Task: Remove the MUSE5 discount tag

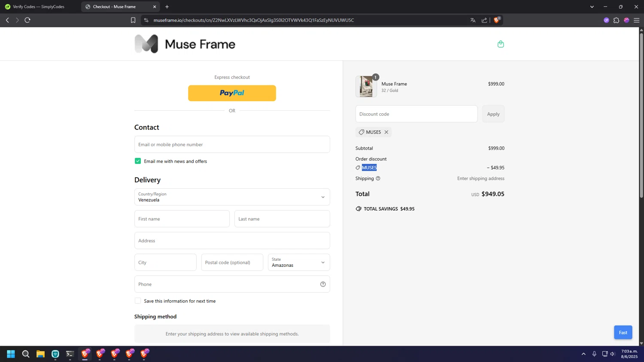Action: 386,132
